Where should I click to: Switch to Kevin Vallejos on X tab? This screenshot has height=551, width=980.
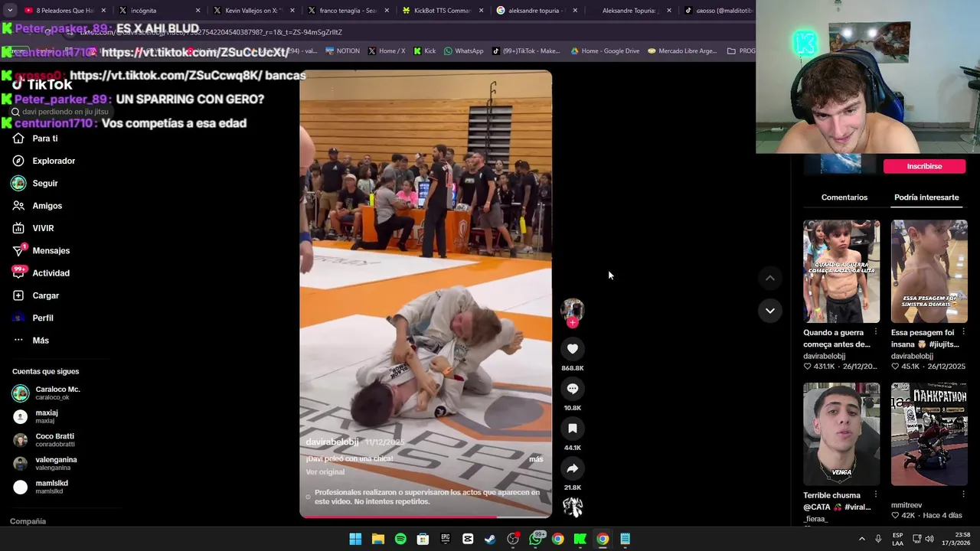click(253, 11)
